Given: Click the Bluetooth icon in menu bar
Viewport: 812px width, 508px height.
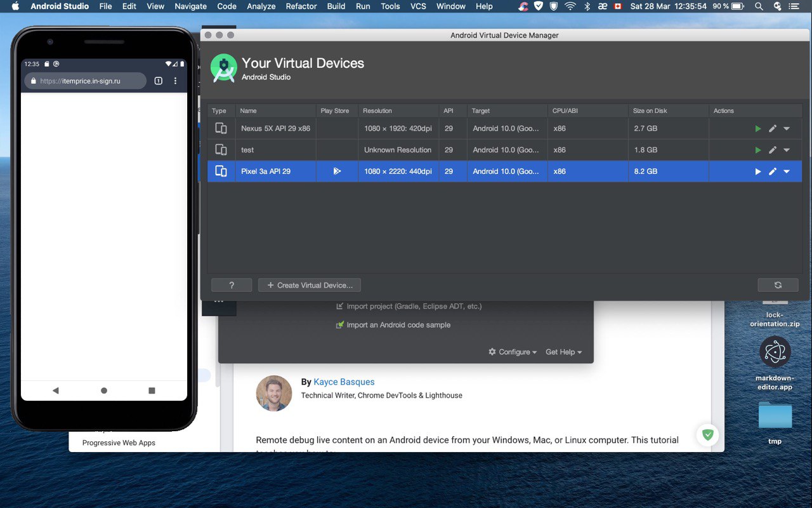Looking at the screenshot, I should (587, 6).
